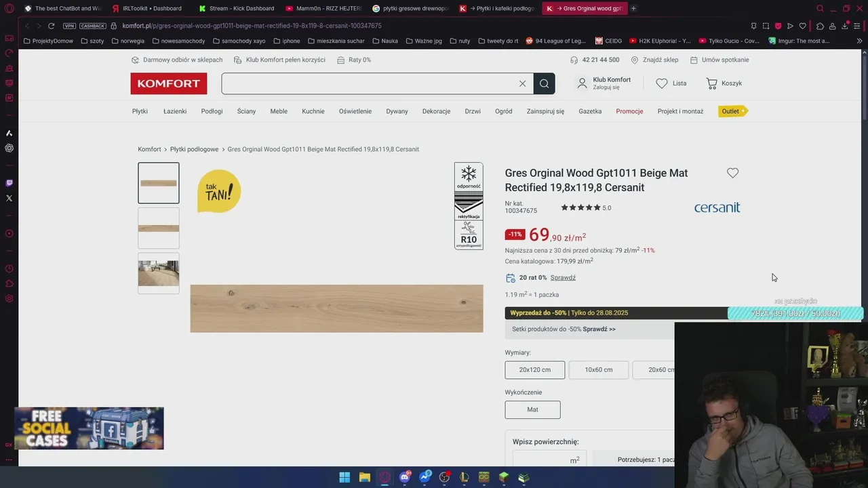Image resolution: width=868 pixels, height=488 pixels.
Task: Open a new browser tab
Action: point(633,8)
